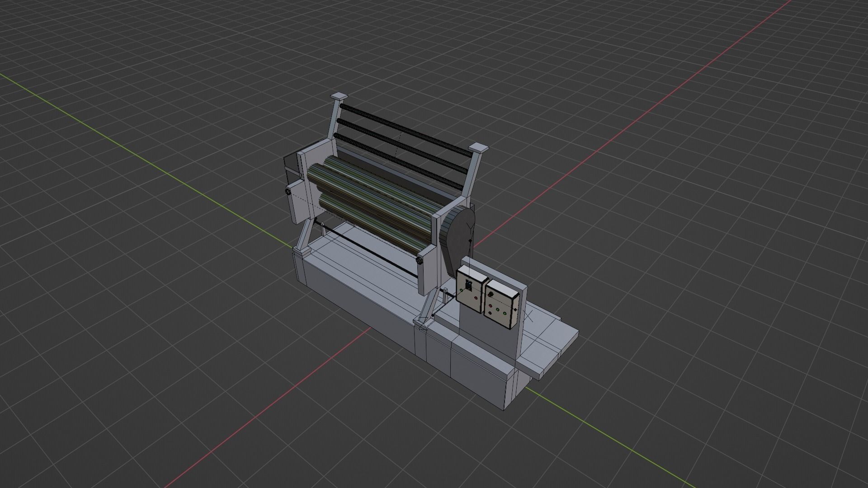Click the round knob on the lower front frame
The image size is (868, 488).
tap(420, 261)
